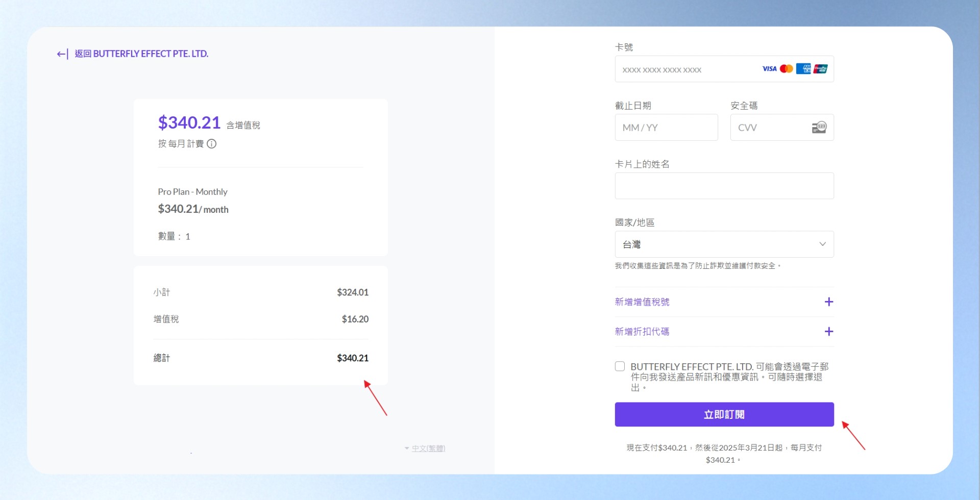This screenshot has height=500, width=980.
Task: Click the info icon next to 按每月計費
Action: click(x=211, y=144)
